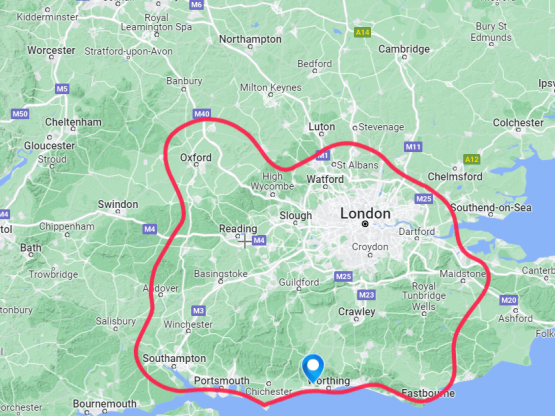The height and width of the screenshot is (416, 555).
Task: Click the Northampton label
Action: [250, 39]
